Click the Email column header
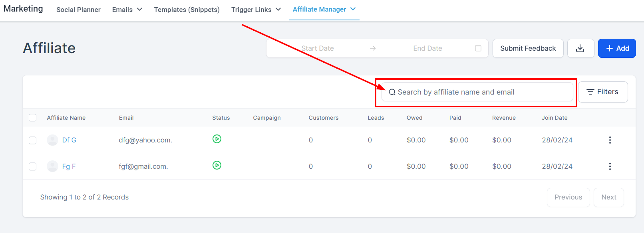Image resolution: width=644 pixels, height=233 pixels. click(126, 118)
